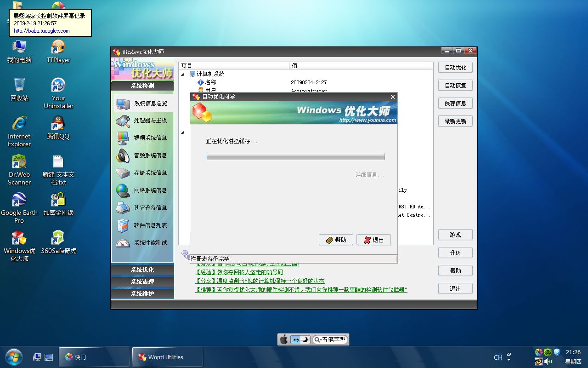Click the shield icon in system tray
588x368 pixels.
(x=557, y=352)
